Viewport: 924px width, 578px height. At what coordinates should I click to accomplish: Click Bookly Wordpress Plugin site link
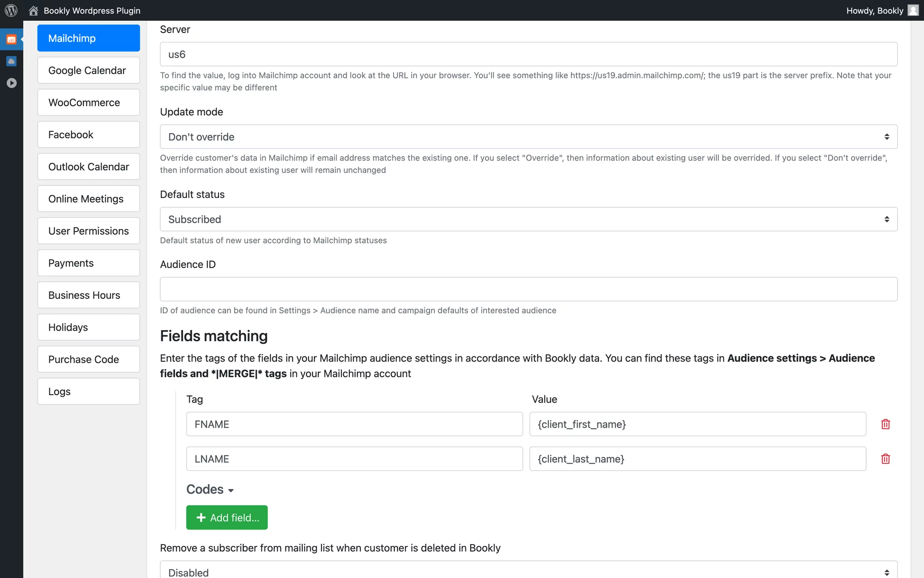pyautogui.click(x=92, y=10)
